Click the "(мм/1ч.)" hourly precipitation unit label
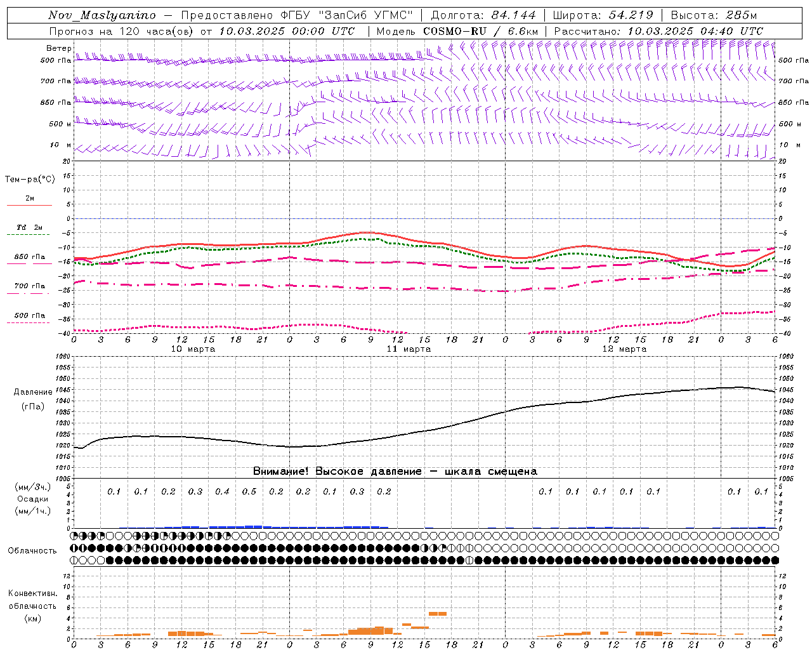Image resolution: width=812 pixels, height=650 pixels. 33,511
